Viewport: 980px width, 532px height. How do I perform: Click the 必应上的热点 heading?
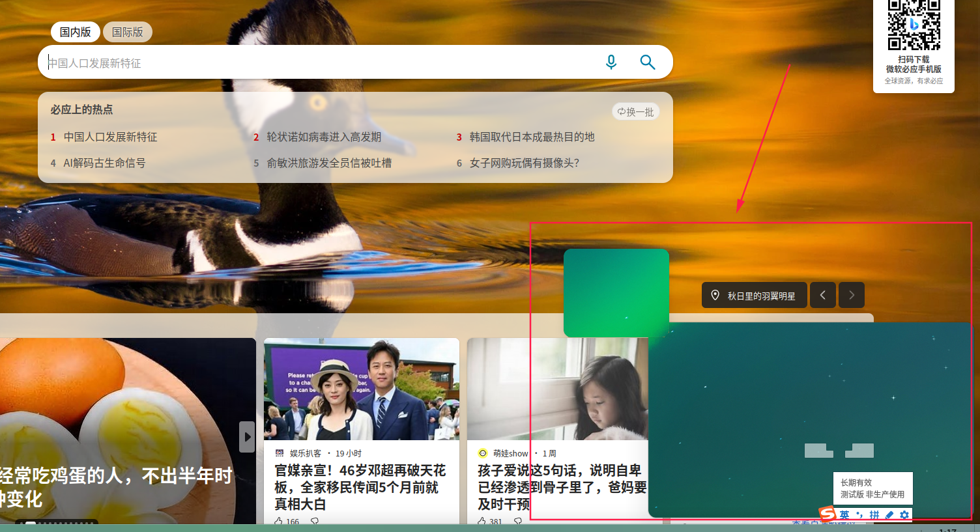pyautogui.click(x=82, y=109)
